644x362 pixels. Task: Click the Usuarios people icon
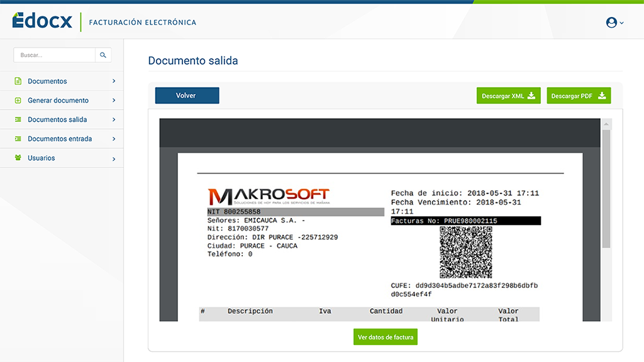click(18, 158)
